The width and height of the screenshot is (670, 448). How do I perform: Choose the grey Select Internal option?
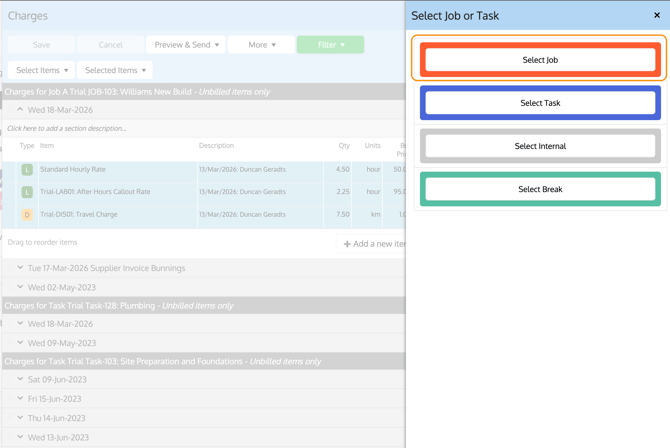[540, 146]
